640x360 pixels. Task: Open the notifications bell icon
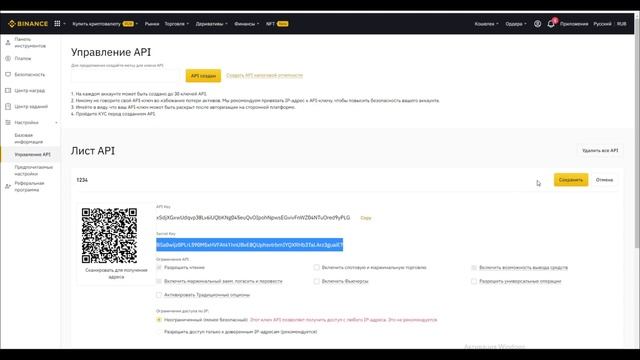click(x=551, y=24)
